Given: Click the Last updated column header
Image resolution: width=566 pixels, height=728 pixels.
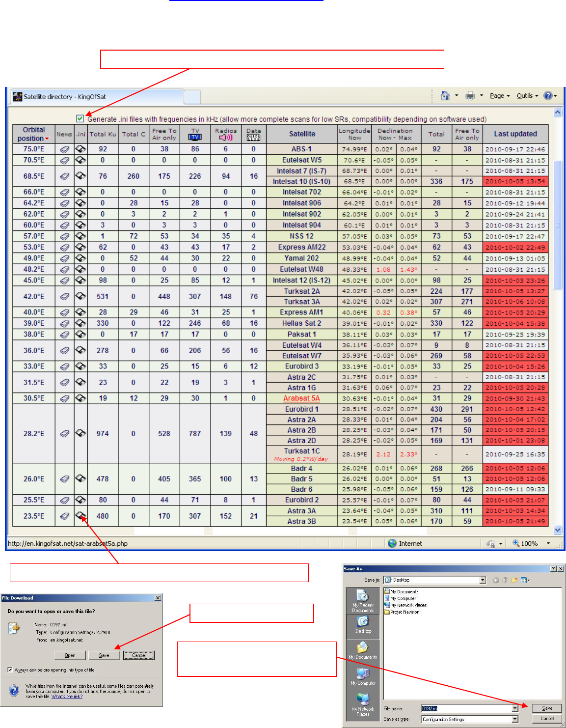Looking at the screenshot, I should tap(515, 134).
